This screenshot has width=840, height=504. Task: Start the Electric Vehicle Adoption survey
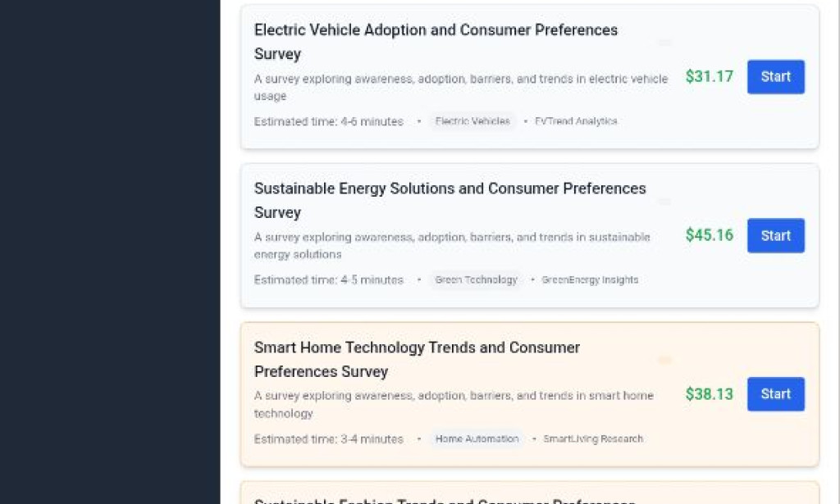click(774, 76)
